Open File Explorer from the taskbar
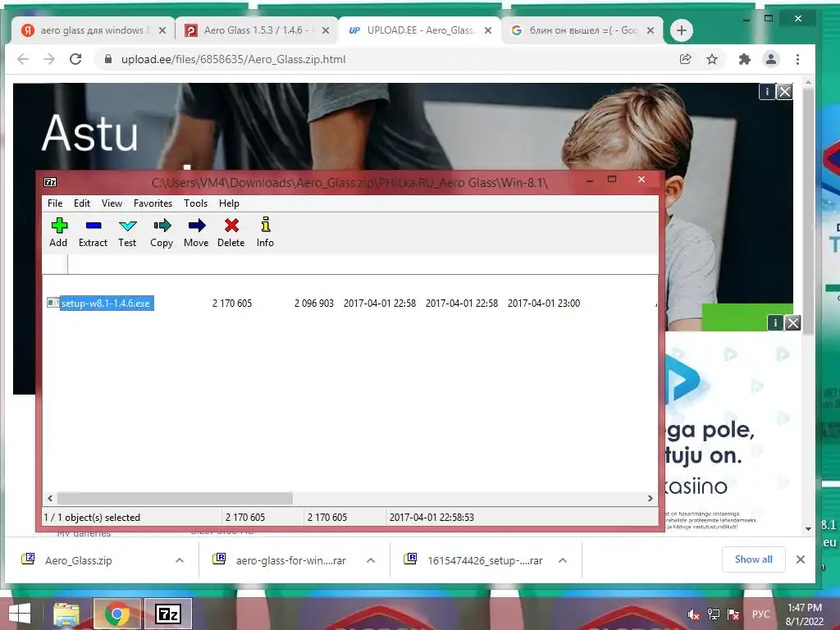 point(66,614)
